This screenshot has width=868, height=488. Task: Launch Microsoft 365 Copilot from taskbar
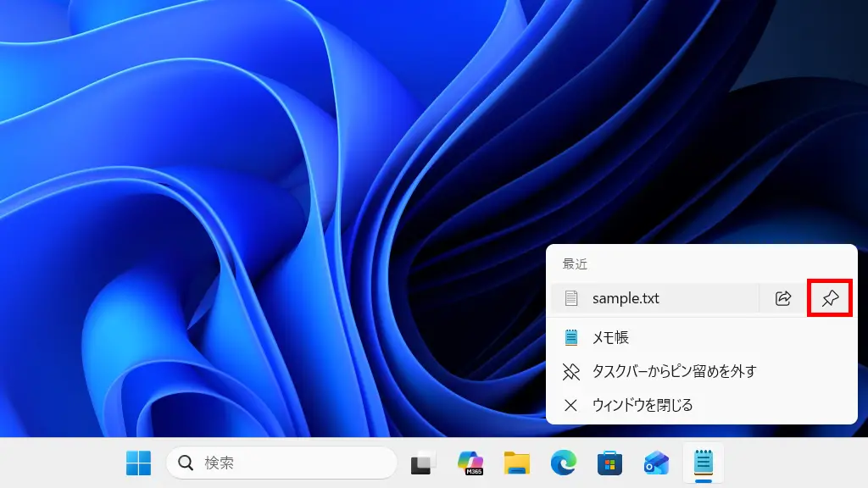470,463
